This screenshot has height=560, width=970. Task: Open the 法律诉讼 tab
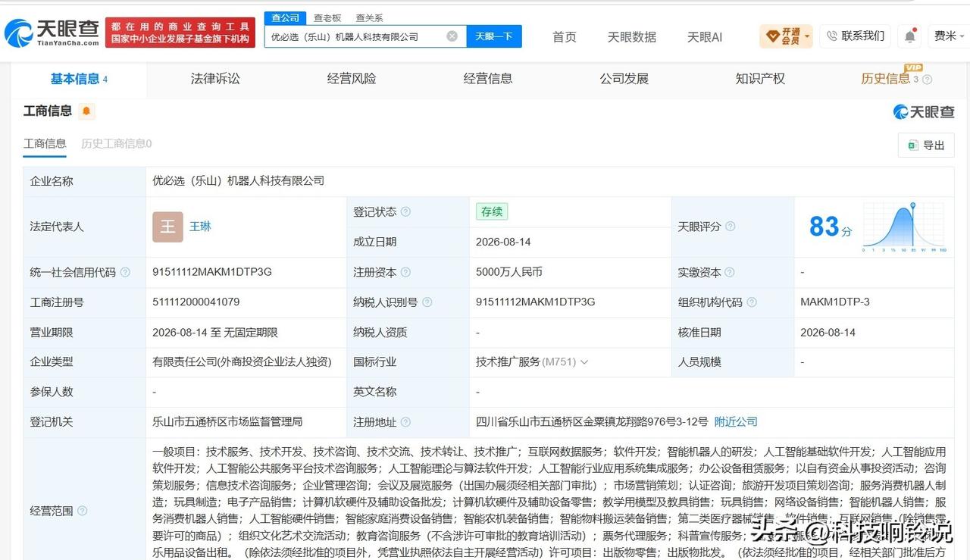[215, 79]
